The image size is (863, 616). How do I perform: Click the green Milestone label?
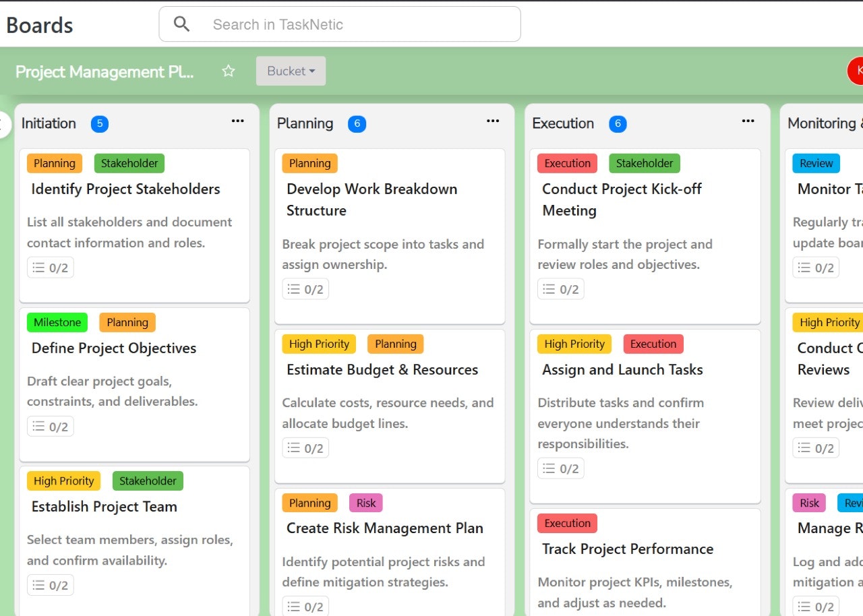coord(57,322)
